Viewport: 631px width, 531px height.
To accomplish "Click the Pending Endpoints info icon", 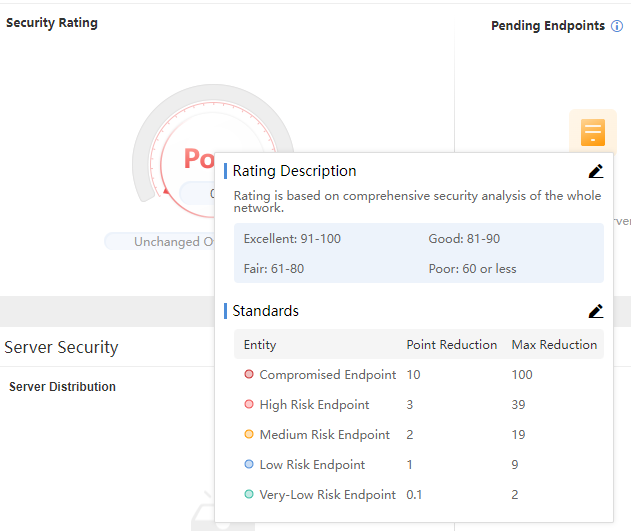I will point(617,26).
